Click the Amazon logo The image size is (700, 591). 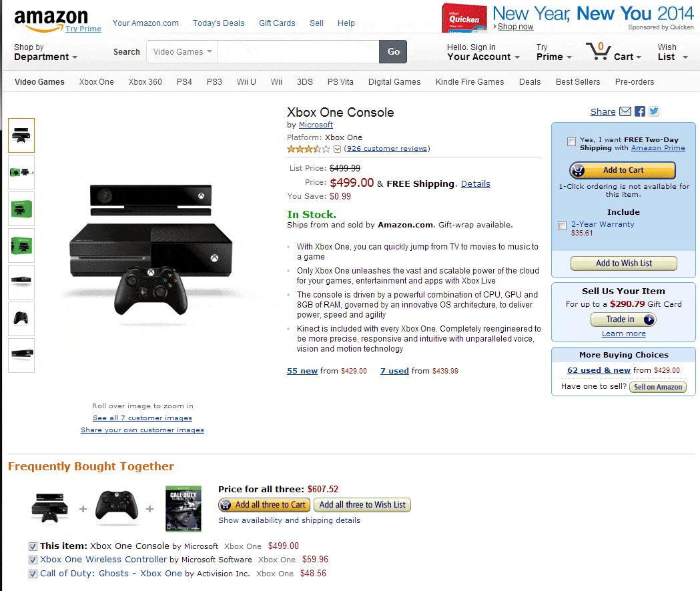pyautogui.click(x=51, y=20)
